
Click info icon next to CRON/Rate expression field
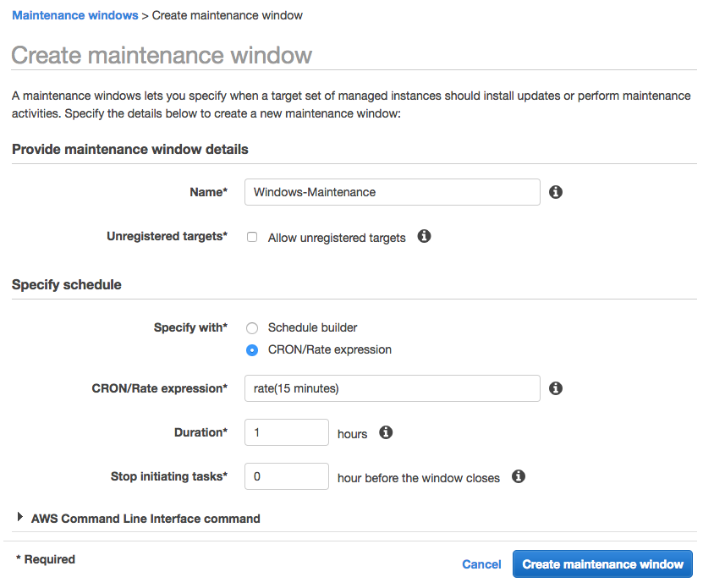(556, 388)
